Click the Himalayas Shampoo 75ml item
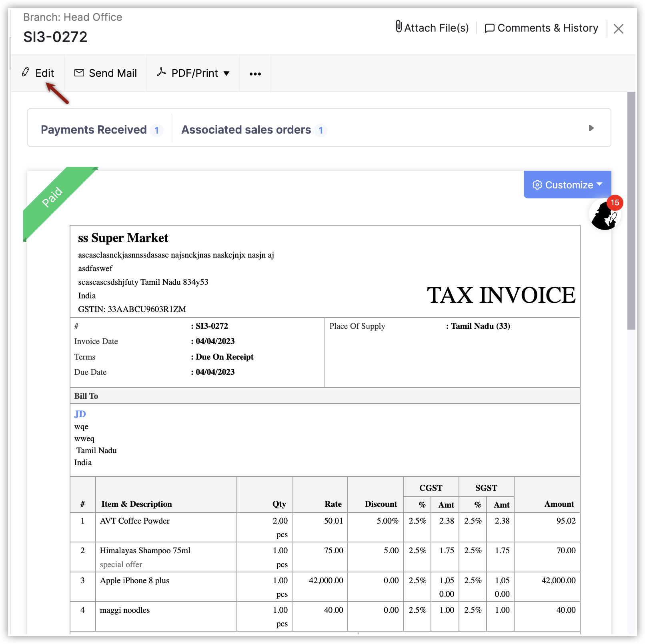645x644 pixels. (x=145, y=550)
